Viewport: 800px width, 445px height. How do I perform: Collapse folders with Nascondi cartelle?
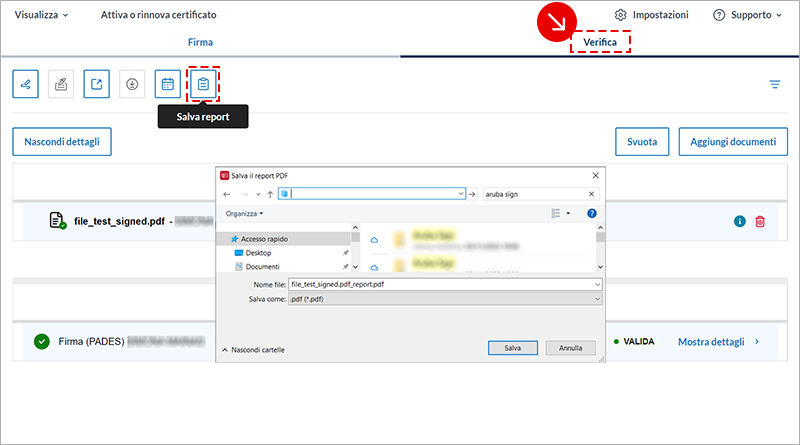click(x=257, y=349)
